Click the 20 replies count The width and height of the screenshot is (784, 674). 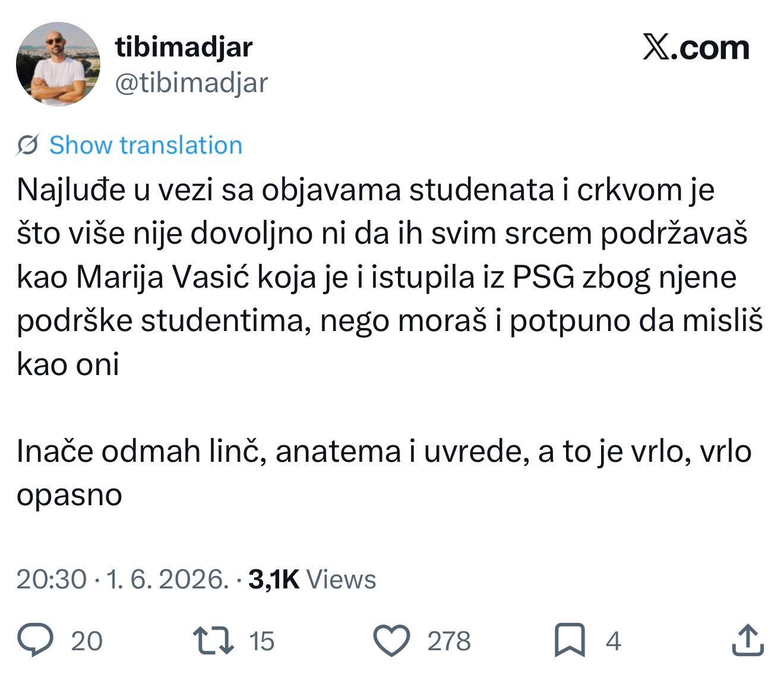[x=87, y=641]
